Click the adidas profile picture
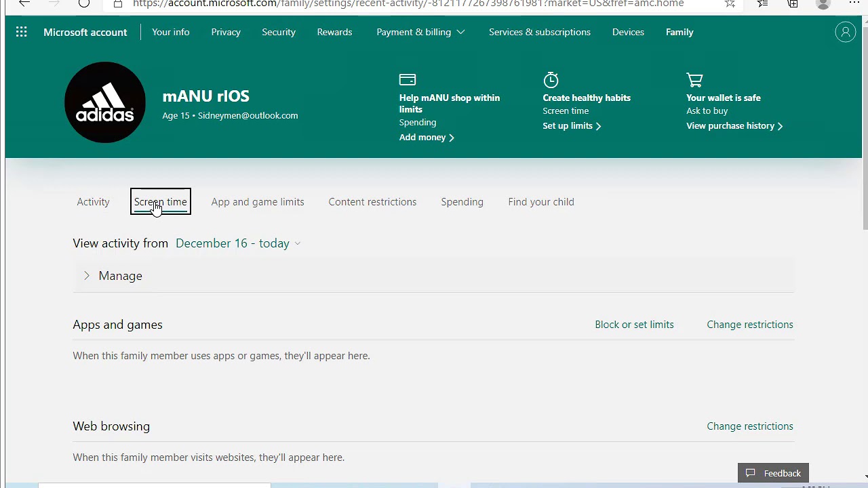868x488 pixels. (105, 102)
